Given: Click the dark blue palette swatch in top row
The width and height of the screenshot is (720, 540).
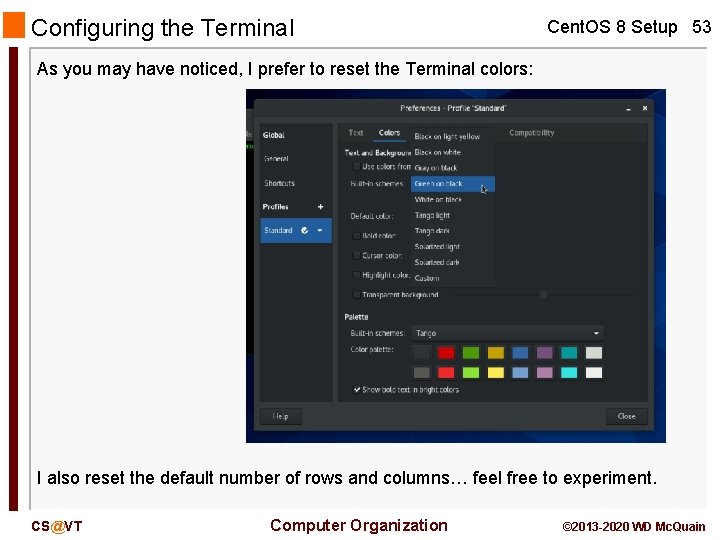Looking at the screenshot, I should click(x=520, y=353).
